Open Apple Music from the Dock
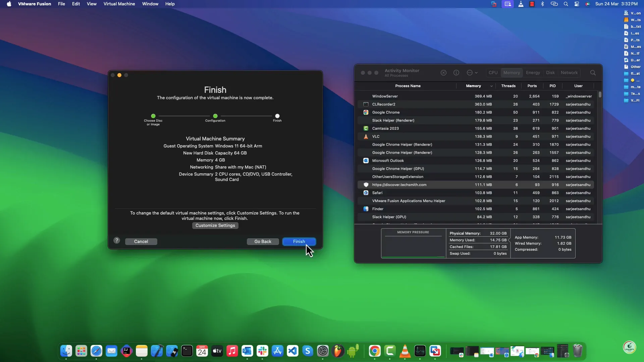The height and width of the screenshot is (362, 644). [232, 351]
